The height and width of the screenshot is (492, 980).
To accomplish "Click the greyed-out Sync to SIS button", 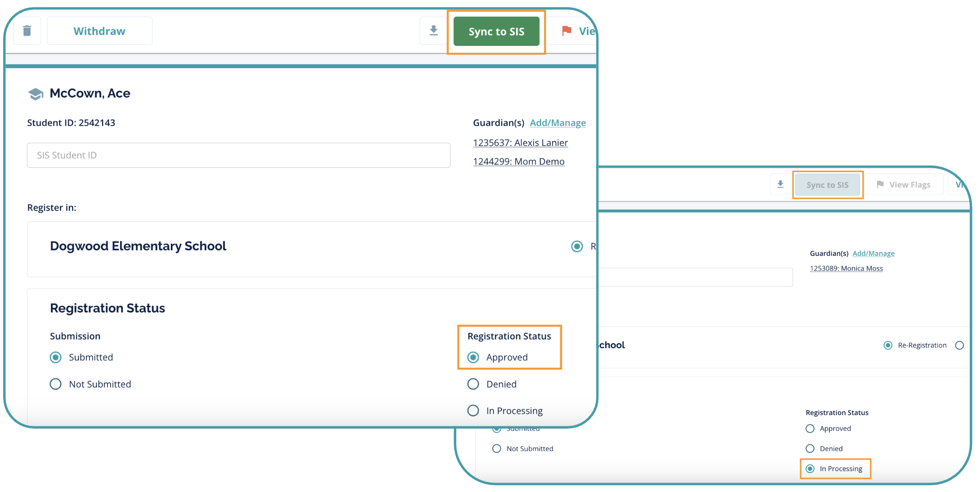I will click(x=827, y=185).
